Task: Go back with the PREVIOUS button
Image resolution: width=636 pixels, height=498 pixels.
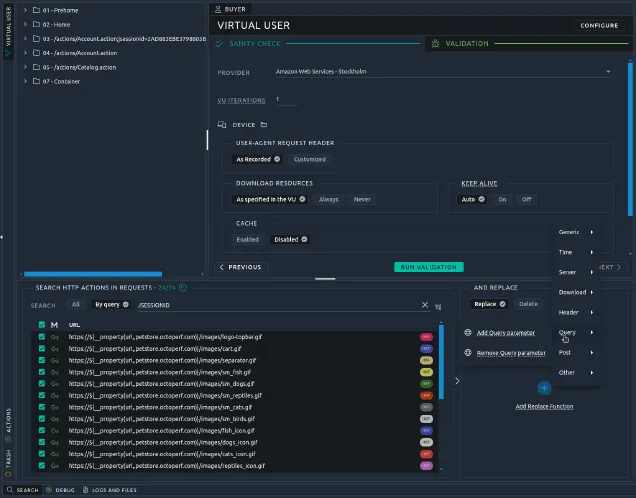Action: point(241,267)
